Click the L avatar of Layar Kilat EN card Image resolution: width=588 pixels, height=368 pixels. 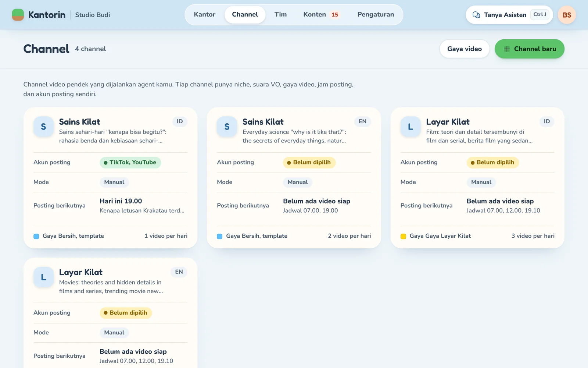tap(43, 277)
